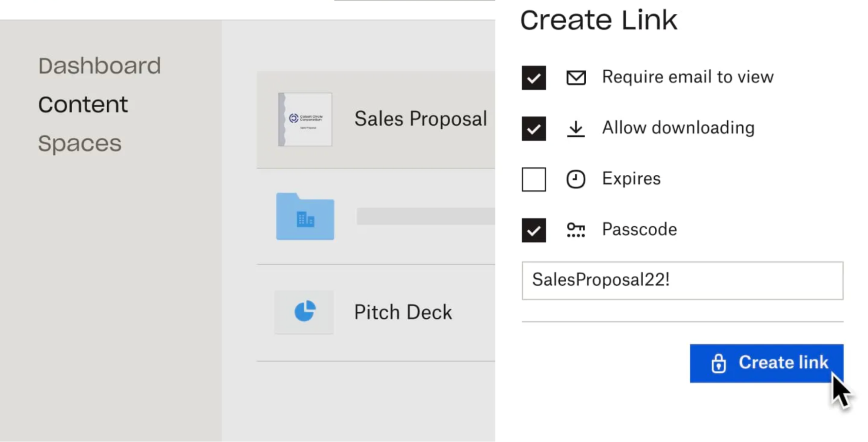Uncheck Require email to view checkbox
The width and height of the screenshot is (868, 442).
534,78
